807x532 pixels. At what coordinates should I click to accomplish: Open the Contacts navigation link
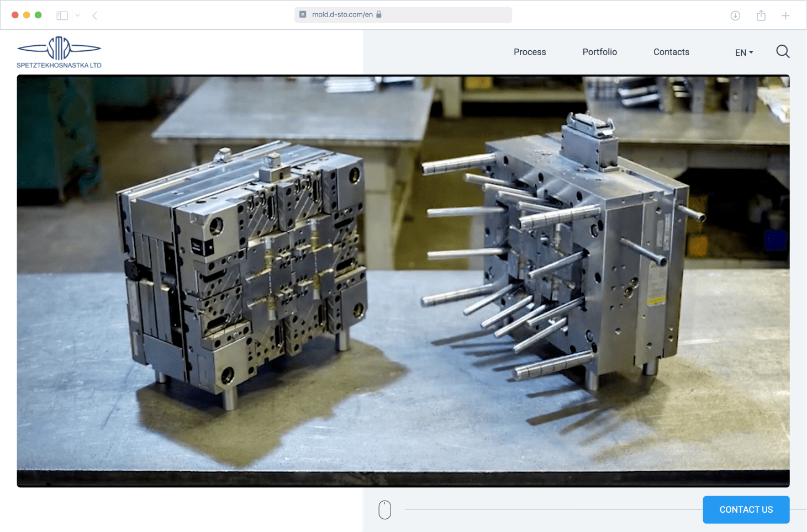(x=671, y=52)
